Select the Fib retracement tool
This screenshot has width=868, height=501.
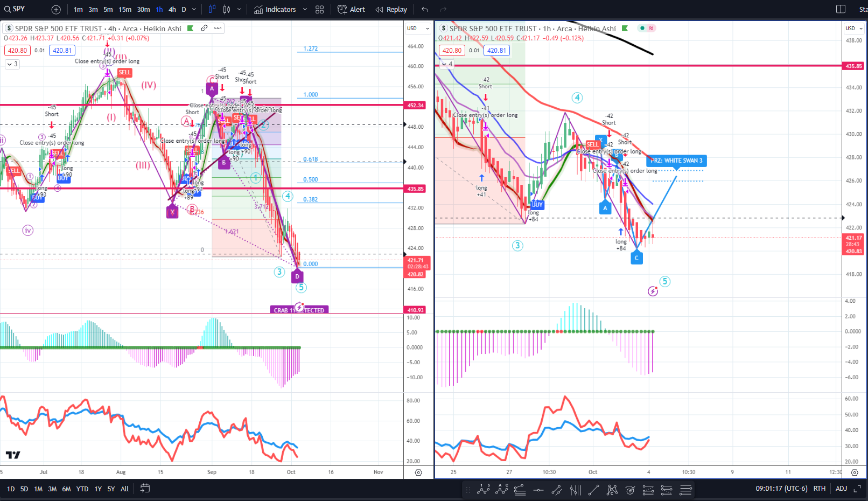click(x=520, y=490)
